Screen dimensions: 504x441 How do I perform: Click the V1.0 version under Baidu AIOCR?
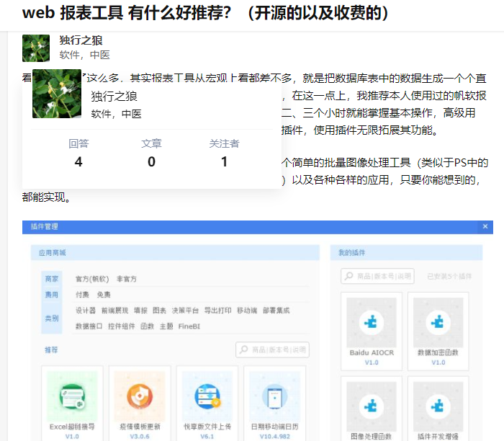point(372,362)
